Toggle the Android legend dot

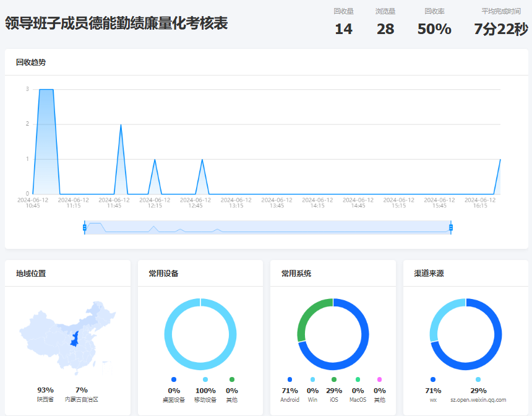(x=290, y=379)
